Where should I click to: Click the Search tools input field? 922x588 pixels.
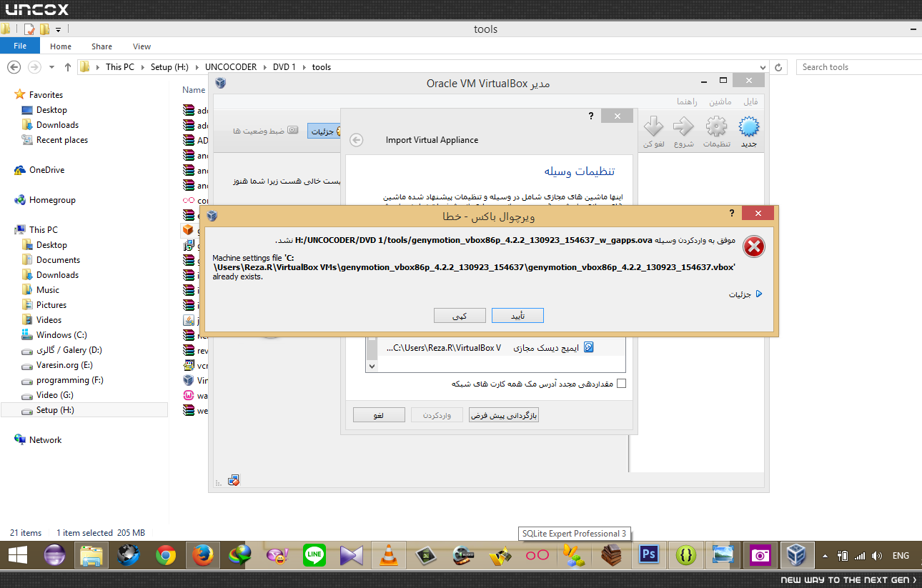[x=858, y=67]
